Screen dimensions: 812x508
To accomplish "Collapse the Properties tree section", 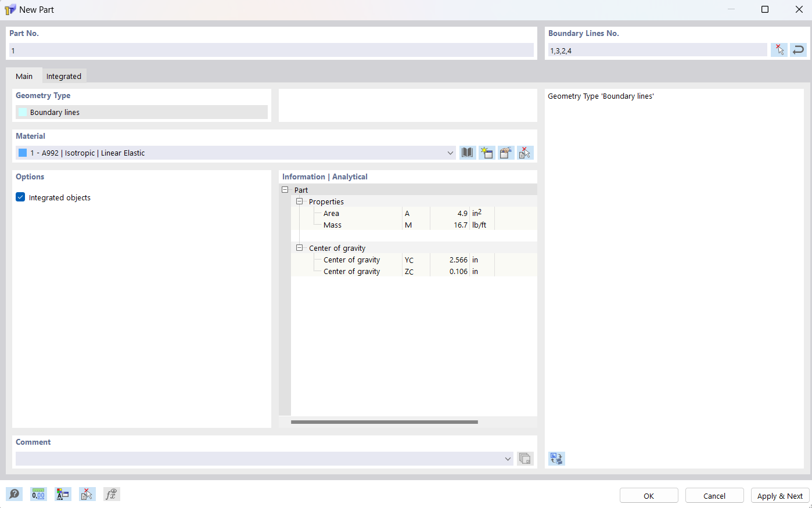I will click(299, 201).
